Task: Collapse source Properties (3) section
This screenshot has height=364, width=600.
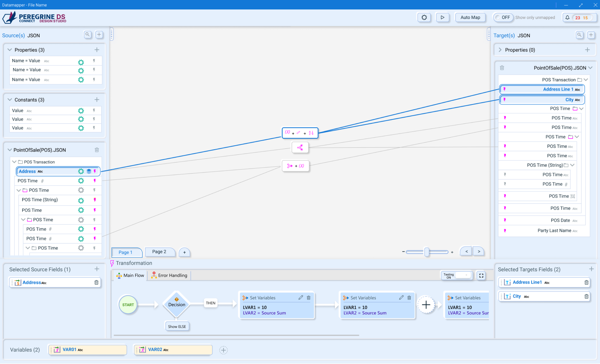Action: point(10,50)
